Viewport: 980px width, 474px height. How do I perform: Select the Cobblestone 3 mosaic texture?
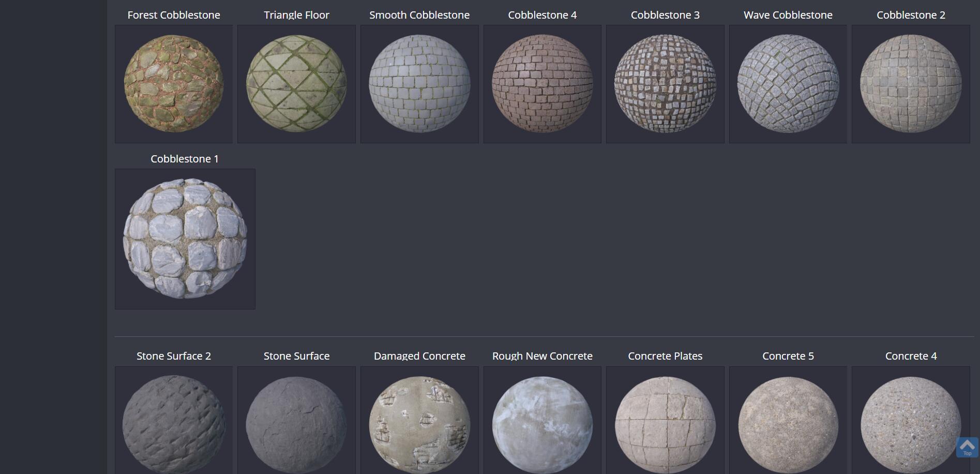tap(665, 84)
